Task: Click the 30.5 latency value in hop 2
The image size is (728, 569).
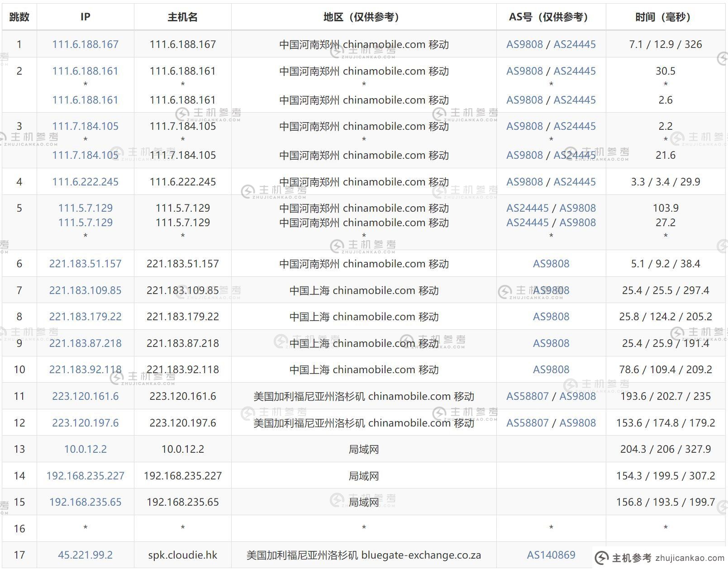Action: point(666,71)
